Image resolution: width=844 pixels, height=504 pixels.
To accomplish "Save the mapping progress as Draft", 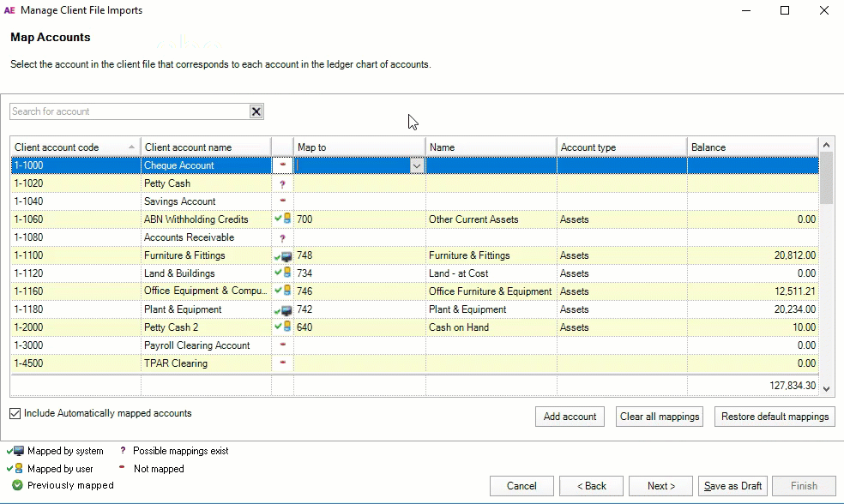I will (x=732, y=485).
